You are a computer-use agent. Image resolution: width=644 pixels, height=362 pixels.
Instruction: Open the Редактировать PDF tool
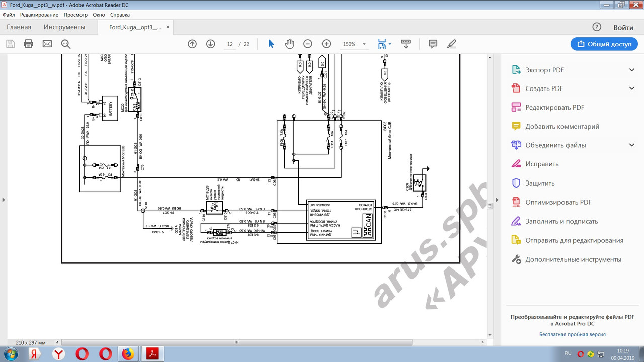click(x=555, y=108)
